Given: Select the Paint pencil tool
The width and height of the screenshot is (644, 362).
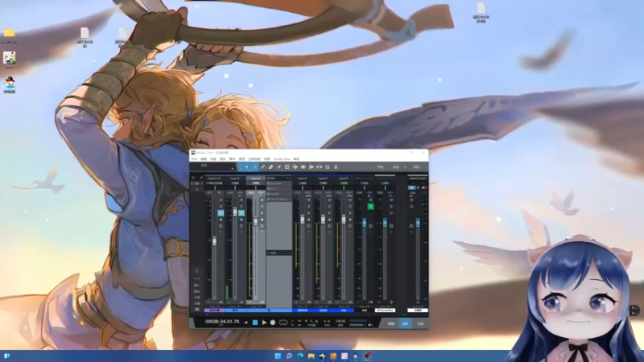Looking at the screenshot, I should pos(279,167).
